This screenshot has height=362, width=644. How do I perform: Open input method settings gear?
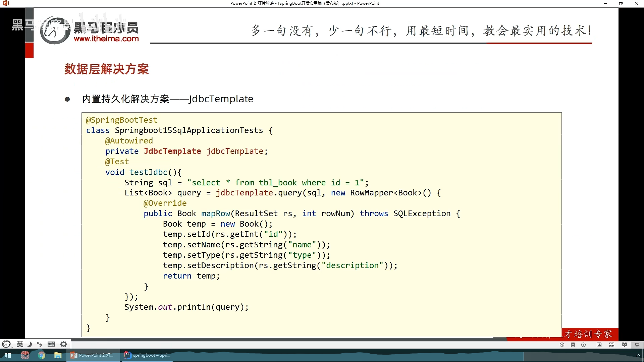[x=63, y=344]
